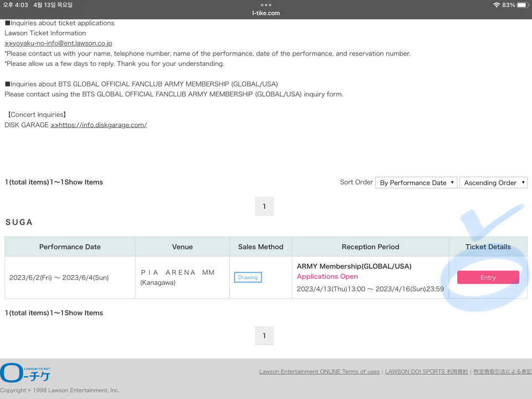Expand the Ascending Order dropdown

coord(493,182)
